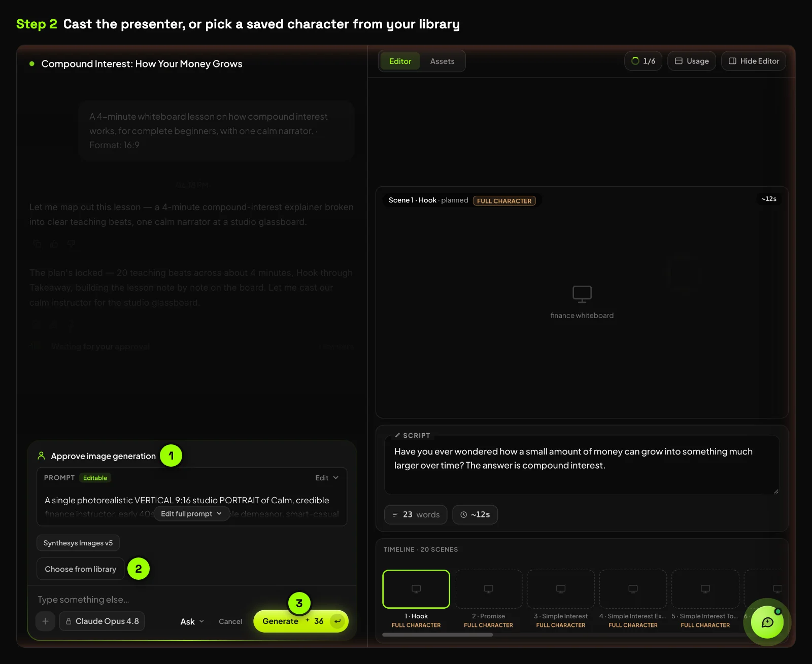The width and height of the screenshot is (812, 664).
Task: Open the 'Edit full prompt' dropdown
Action: point(191,514)
